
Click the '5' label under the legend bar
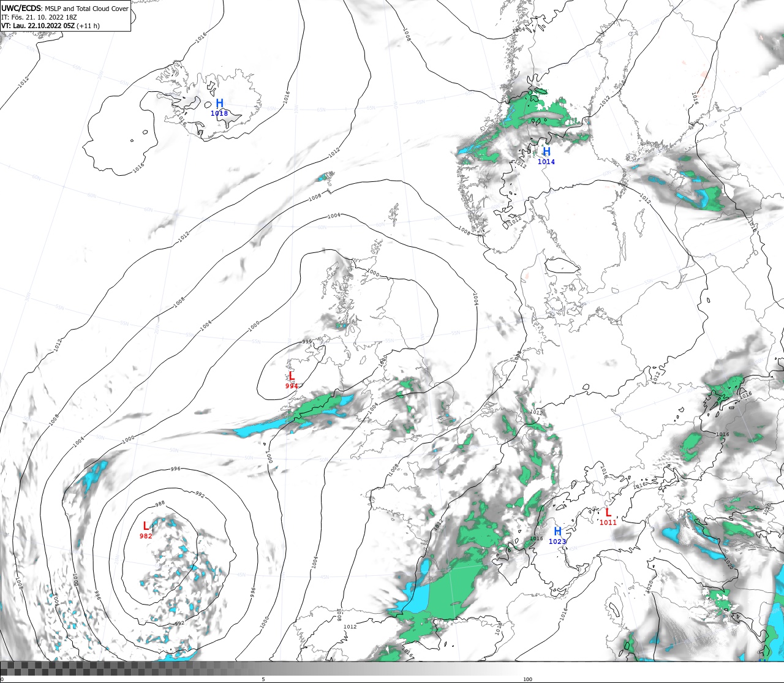coord(263,679)
